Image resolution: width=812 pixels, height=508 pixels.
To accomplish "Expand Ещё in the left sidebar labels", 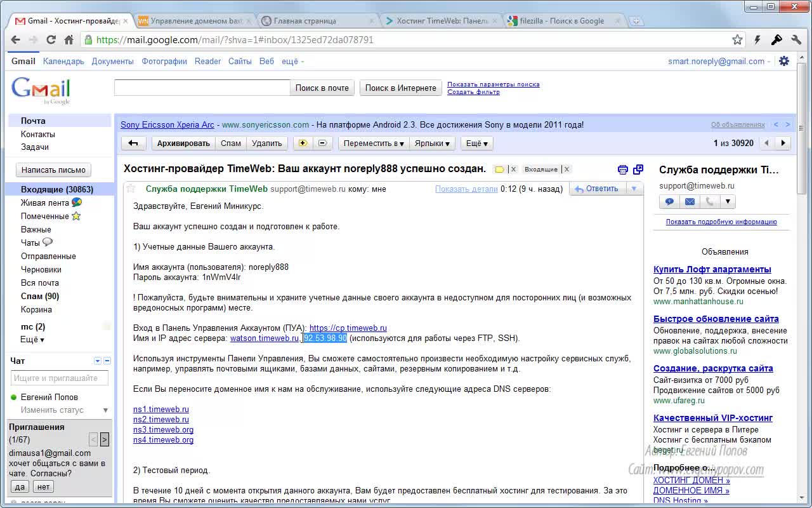I will [x=32, y=340].
